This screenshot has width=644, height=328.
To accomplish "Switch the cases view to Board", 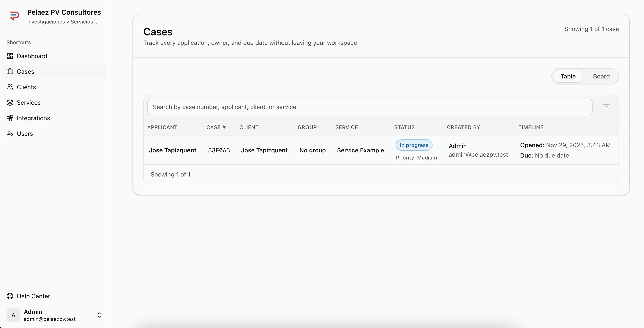I will tap(601, 76).
